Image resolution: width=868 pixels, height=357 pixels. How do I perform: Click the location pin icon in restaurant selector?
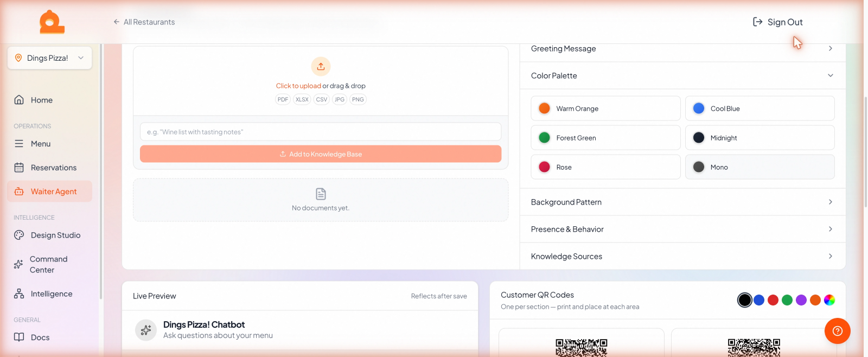click(x=18, y=58)
